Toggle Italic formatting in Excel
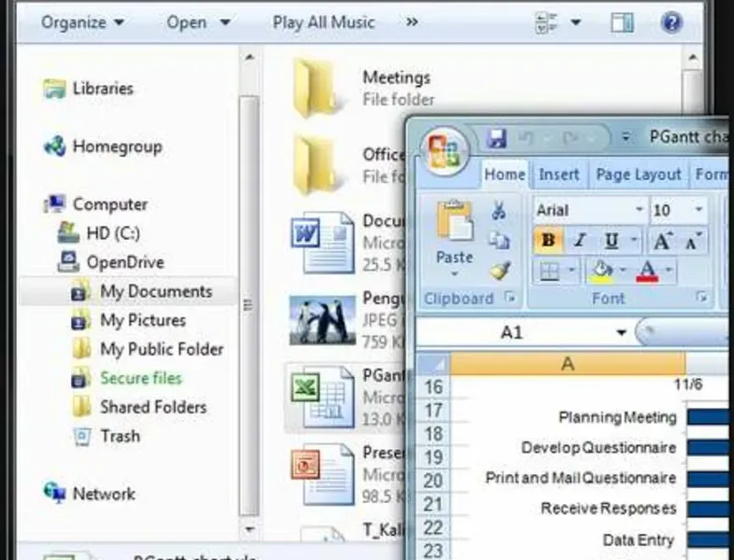Screen dimensions: 734x560 click(580, 241)
